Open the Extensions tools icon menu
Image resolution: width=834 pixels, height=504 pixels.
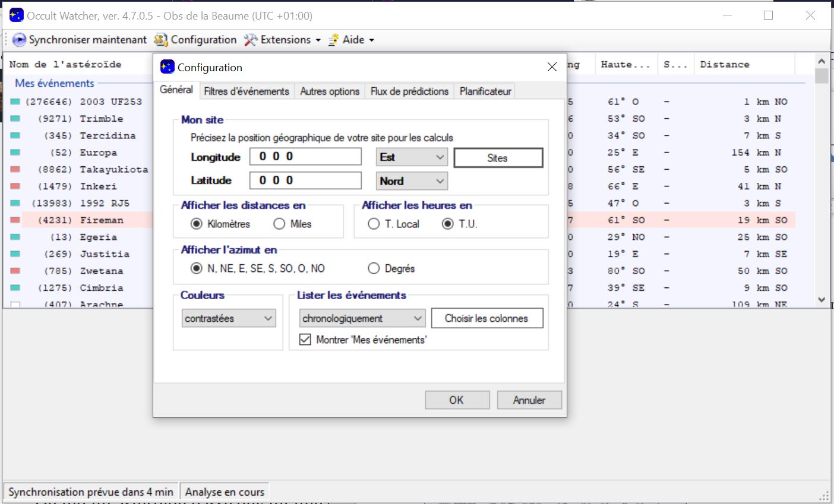point(251,40)
